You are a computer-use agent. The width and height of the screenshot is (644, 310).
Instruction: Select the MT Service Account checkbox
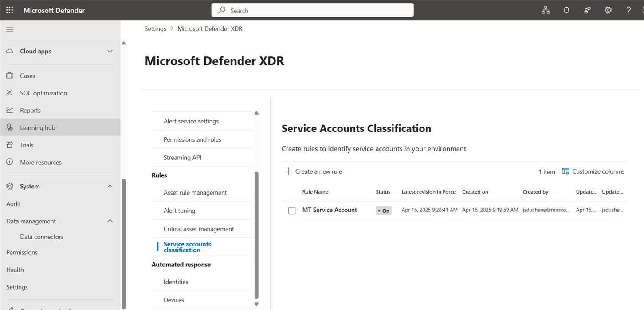292,211
